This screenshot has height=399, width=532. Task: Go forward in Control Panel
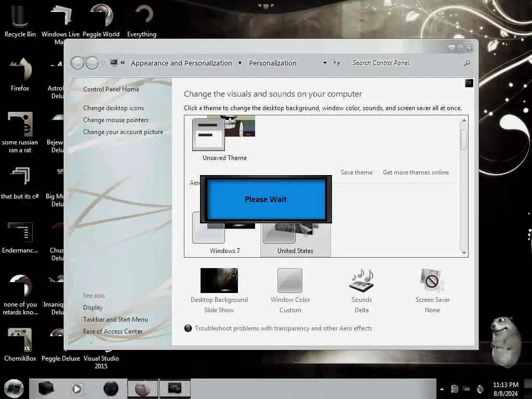coord(92,63)
